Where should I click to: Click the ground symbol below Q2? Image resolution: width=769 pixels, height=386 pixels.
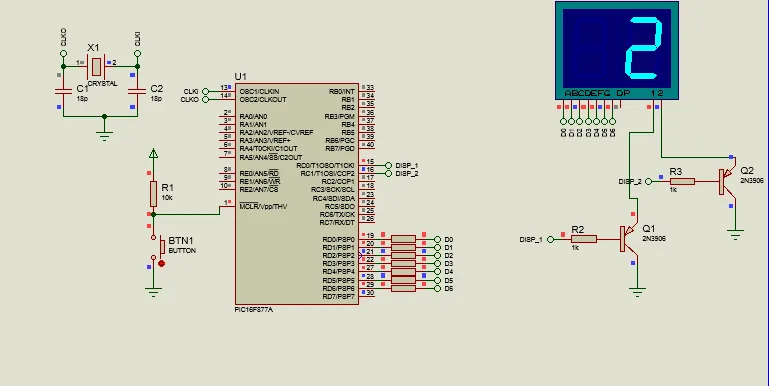click(x=735, y=235)
